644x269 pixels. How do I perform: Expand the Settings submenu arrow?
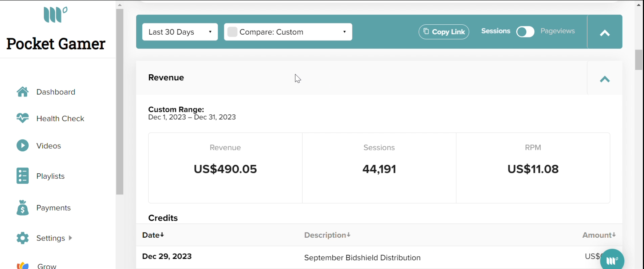[70, 238]
